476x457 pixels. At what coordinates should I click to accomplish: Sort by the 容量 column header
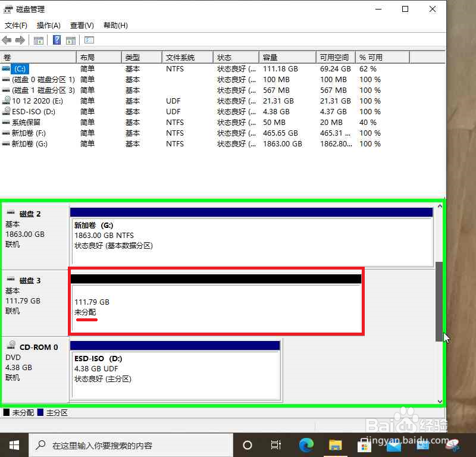point(287,57)
